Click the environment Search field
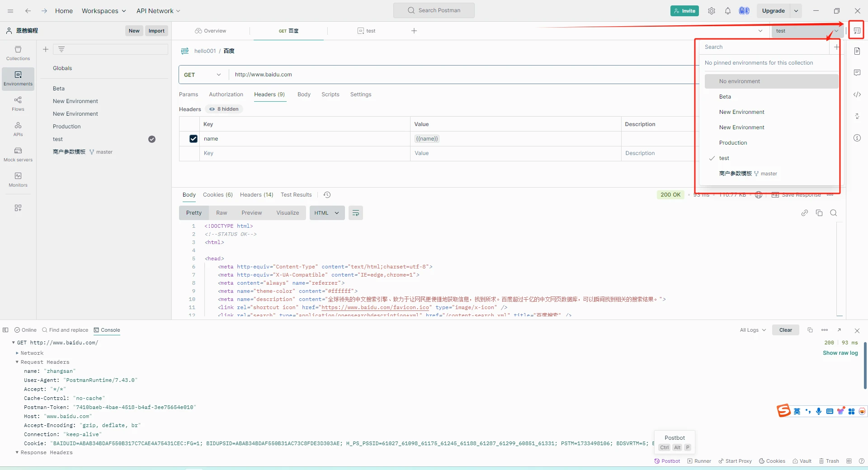 765,47
